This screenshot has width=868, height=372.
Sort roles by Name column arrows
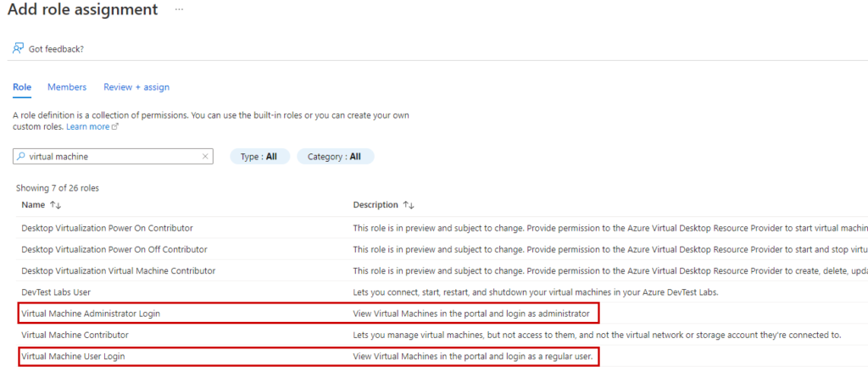click(x=56, y=205)
